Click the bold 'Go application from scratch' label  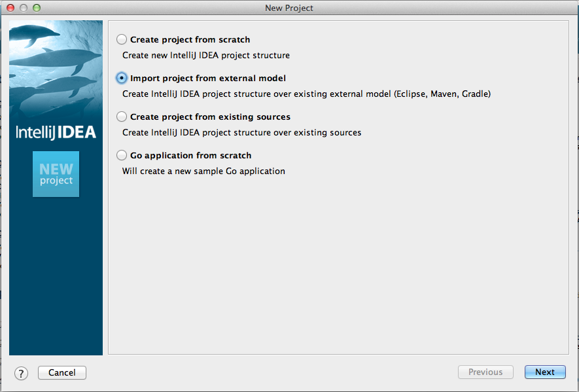190,156
